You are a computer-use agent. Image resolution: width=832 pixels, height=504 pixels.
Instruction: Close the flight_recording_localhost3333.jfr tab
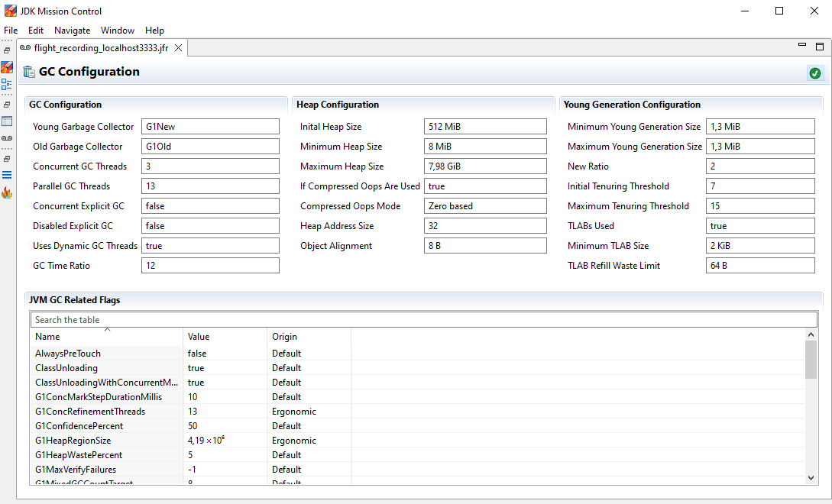point(179,48)
